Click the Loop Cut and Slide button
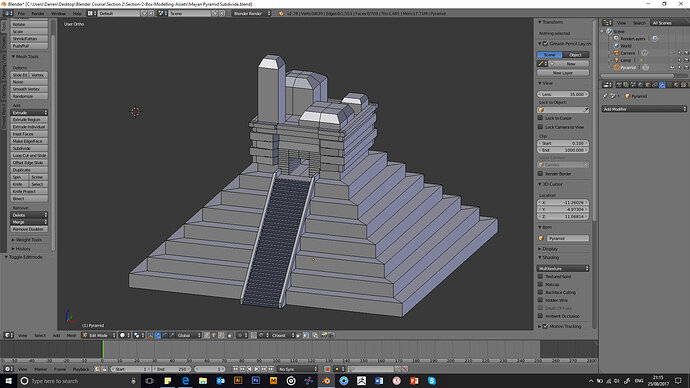The height and width of the screenshot is (388, 690). point(29,156)
